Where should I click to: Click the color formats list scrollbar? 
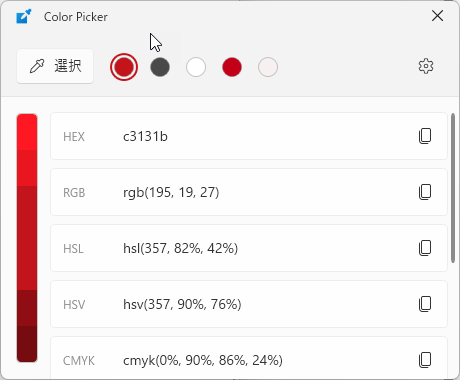453,188
